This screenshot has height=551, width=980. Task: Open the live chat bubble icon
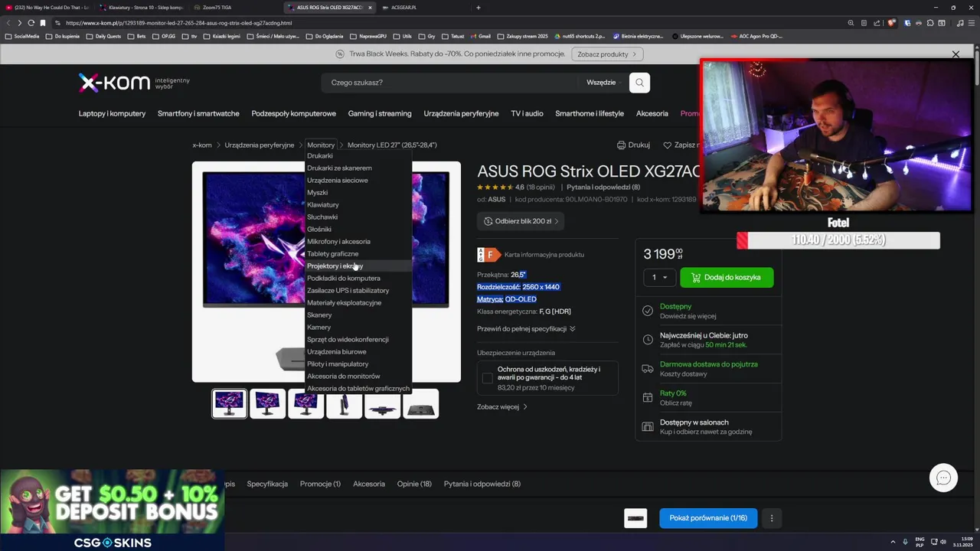tap(943, 478)
